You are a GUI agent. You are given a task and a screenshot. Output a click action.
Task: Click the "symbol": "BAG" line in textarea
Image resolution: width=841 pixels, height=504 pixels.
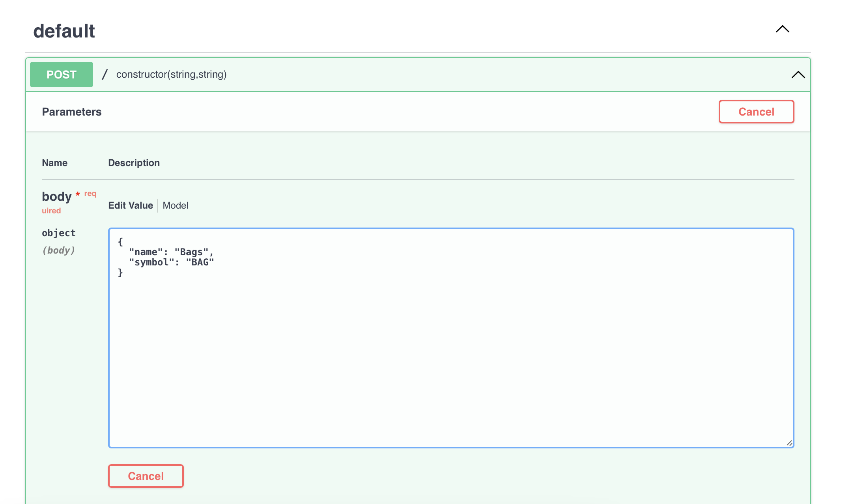click(171, 262)
